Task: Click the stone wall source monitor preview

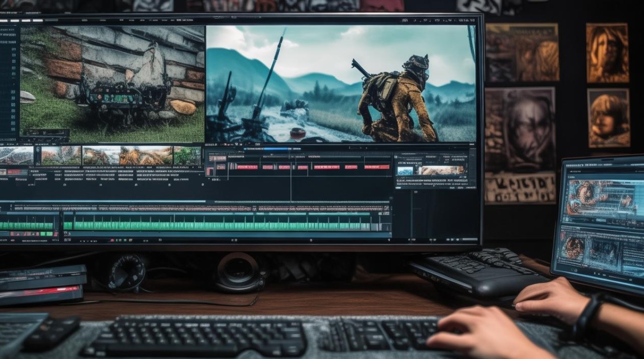Action: tap(112, 84)
